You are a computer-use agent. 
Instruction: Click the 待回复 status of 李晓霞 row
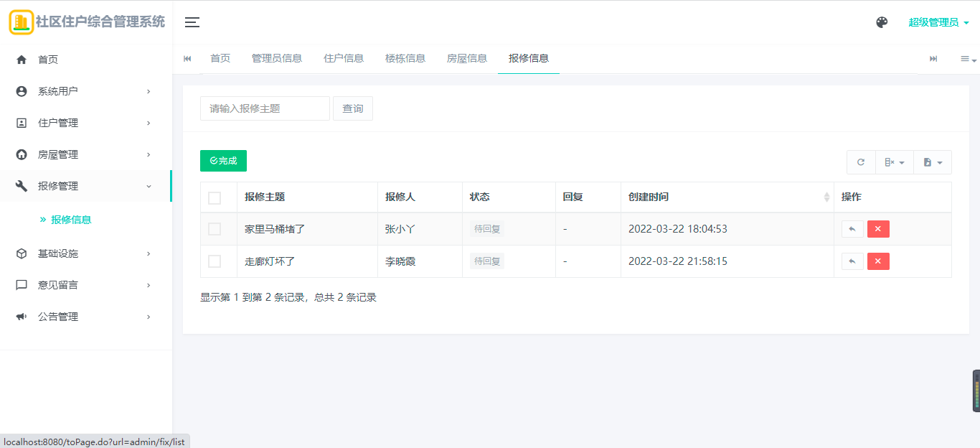point(487,261)
